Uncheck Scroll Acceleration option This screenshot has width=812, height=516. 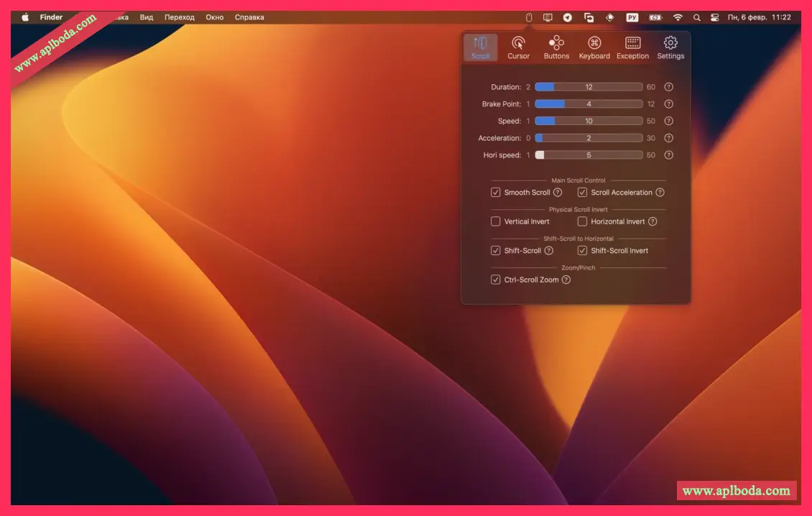(583, 193)
